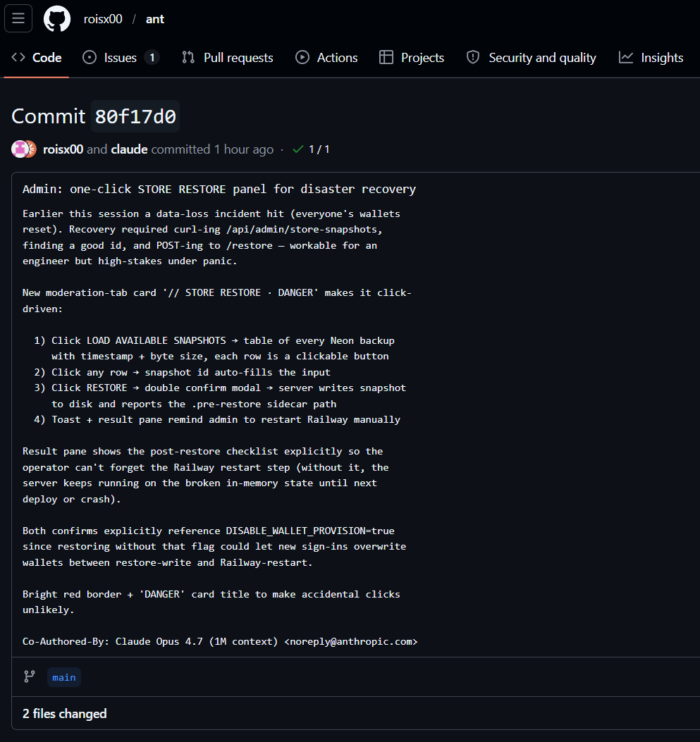The width and height of the screenshot is (700, 742).
Task: Click the Pull requests branch icon
Action: (188, 58)
